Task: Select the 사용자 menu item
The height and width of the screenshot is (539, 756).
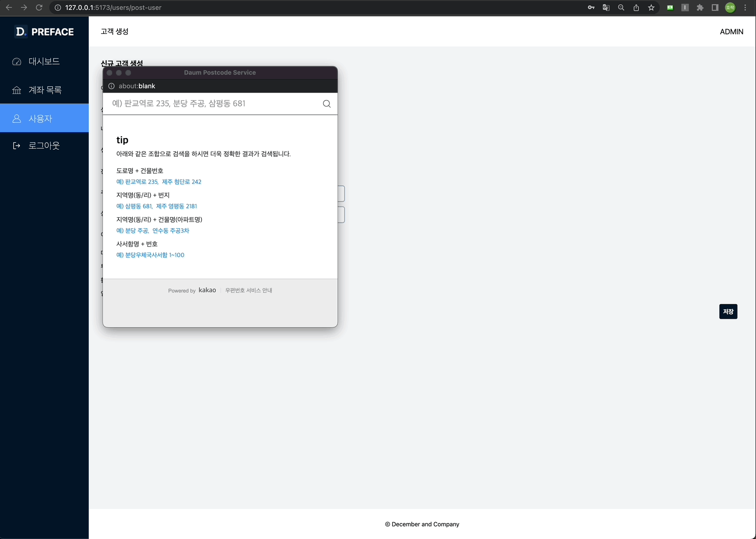Action: click(x=44, y=118)
